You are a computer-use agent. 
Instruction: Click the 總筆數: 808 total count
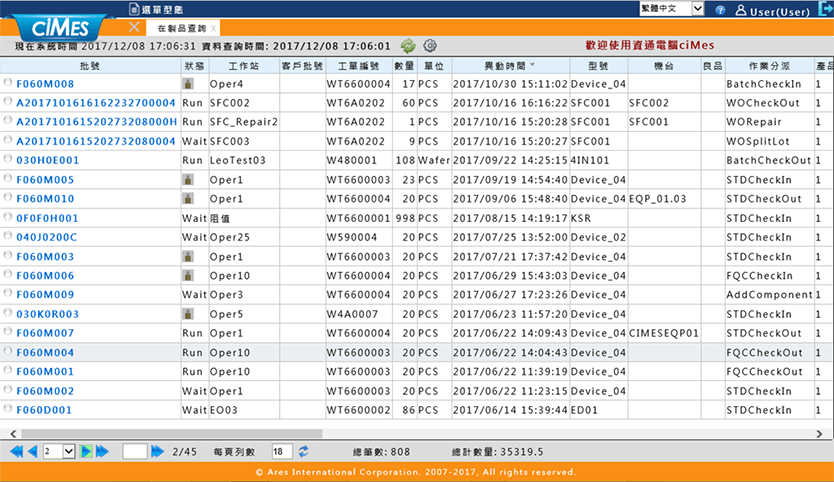381,452
